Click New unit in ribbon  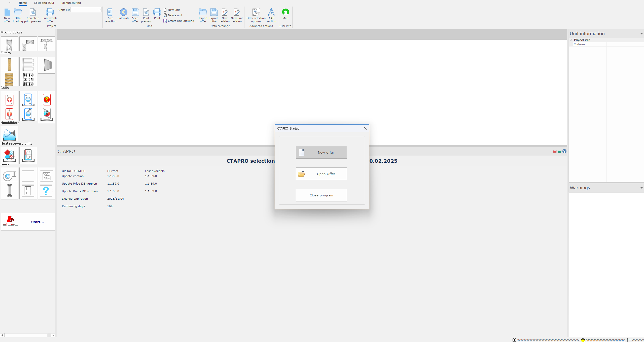click(172, 10)
